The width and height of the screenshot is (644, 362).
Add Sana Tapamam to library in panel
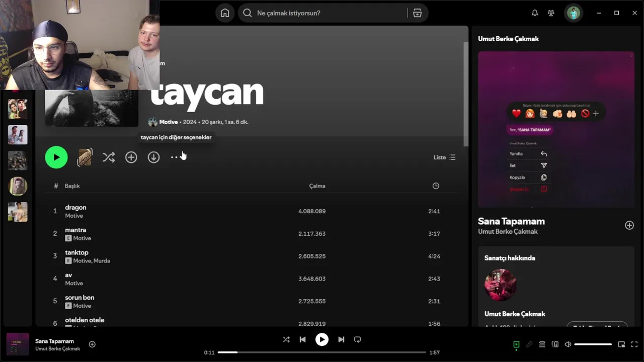click(629, 225)
